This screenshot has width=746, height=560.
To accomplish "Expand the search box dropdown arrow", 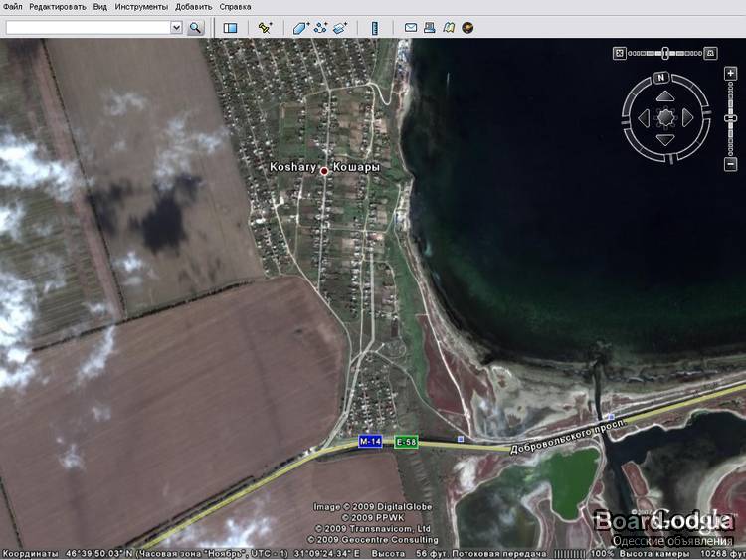I will (176, 28).
